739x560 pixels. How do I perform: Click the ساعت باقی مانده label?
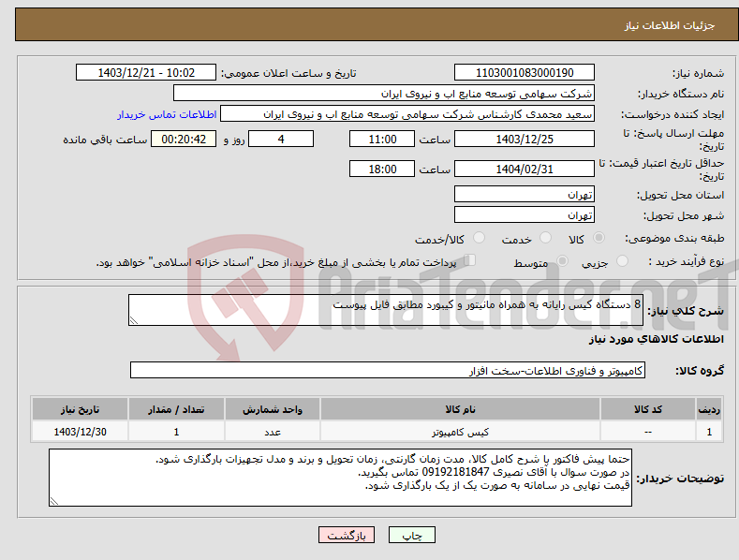coord(105,140)
